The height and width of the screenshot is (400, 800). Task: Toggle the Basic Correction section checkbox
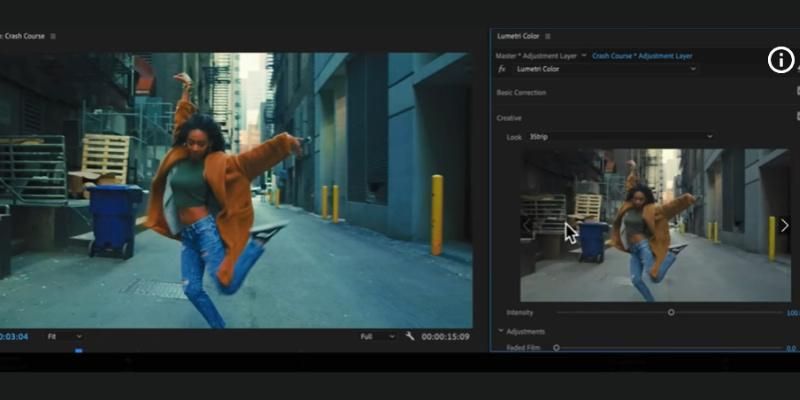797,92
